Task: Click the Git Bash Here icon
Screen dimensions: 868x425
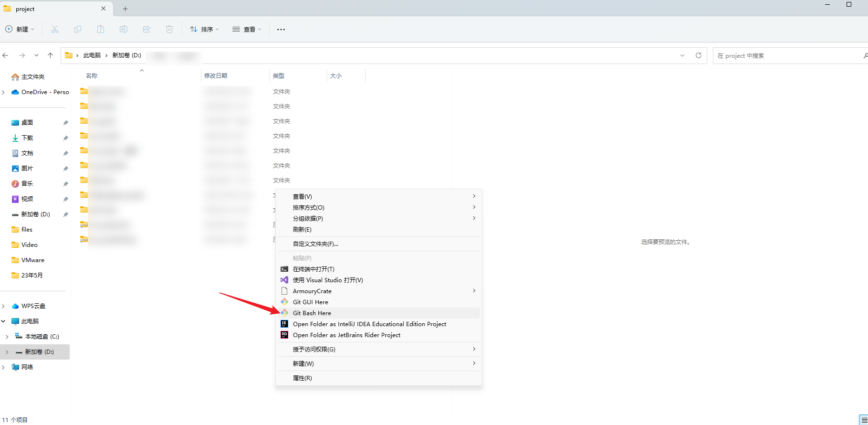Action: 284,313
